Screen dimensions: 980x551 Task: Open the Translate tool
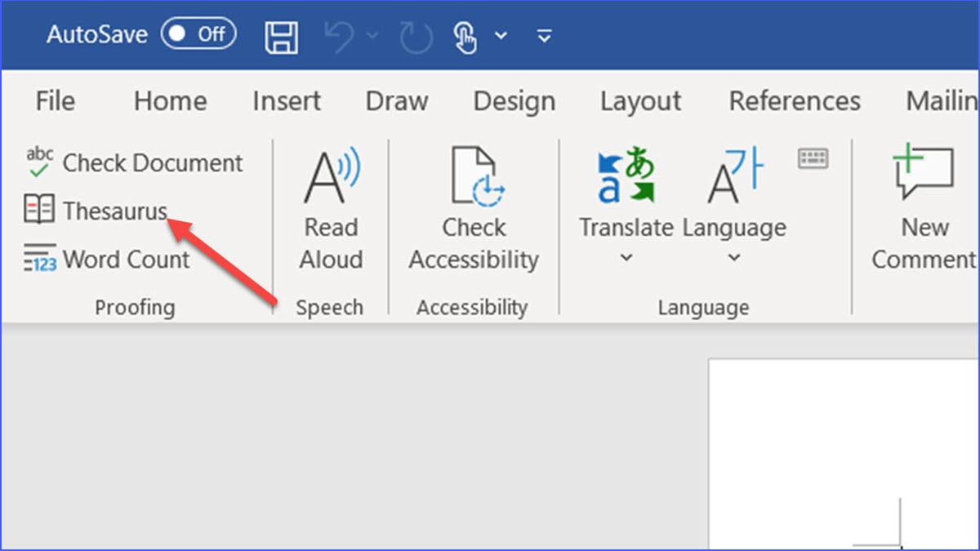click(625, 196)
